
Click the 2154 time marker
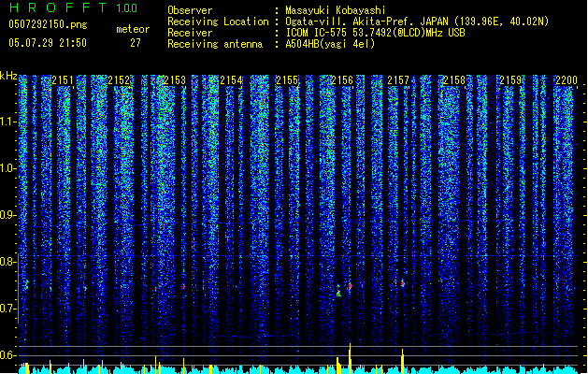(x=231, y=80)
